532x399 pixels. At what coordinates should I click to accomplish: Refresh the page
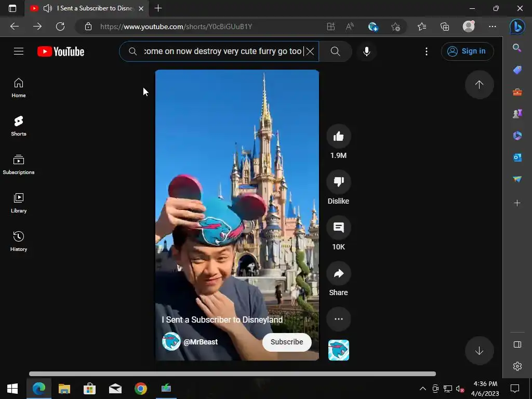click(x=60, y=26)
